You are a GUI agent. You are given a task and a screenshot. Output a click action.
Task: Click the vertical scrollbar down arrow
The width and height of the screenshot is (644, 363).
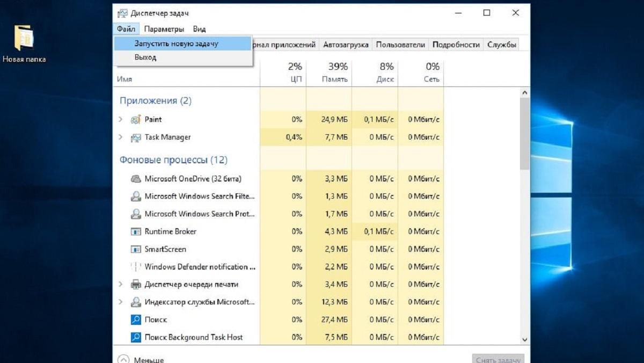click(525, 339)
